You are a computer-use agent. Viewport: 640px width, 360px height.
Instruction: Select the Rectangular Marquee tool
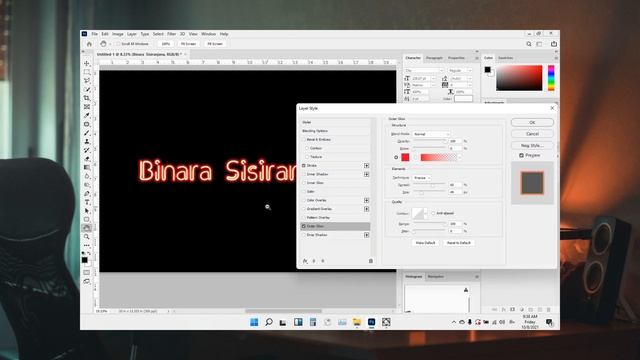87,72
